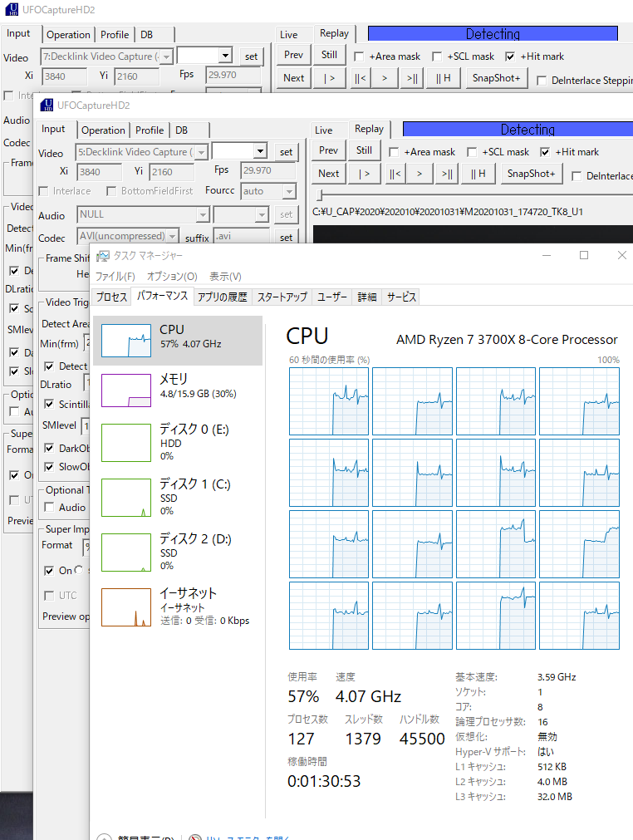
Task: Uncheck +Hit mark in back UFOCapture window
Action: click(x=510, y=56)
